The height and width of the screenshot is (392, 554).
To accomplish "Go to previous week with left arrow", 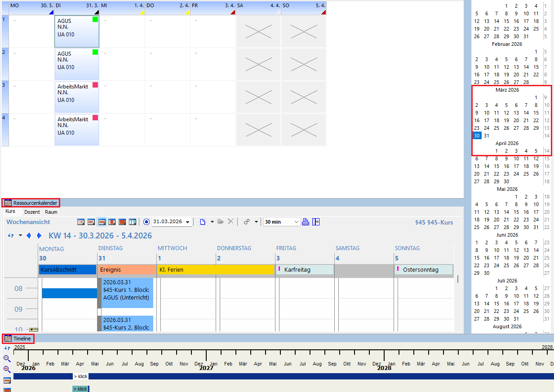I will coord(29,236).
